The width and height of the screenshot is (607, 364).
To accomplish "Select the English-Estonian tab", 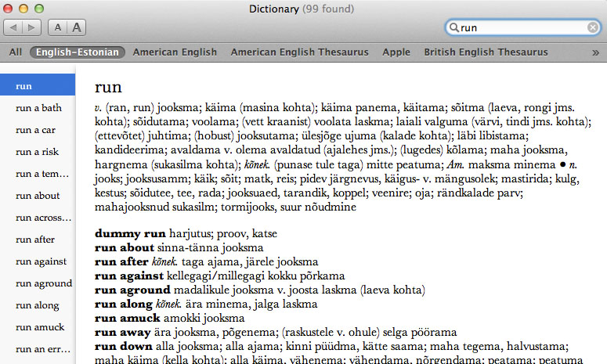I will click(x=78, y=52).
